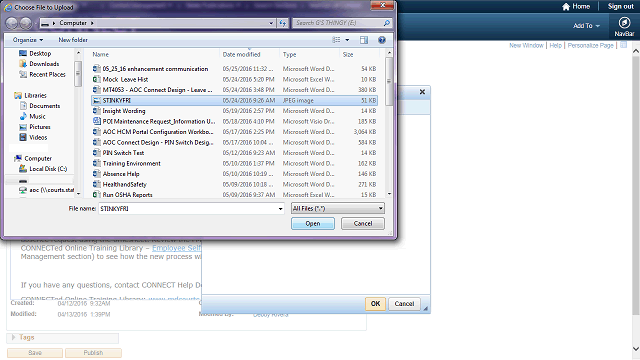Select the PIN Switch Test file
The image size is (640, 360).
click(234, 153)
